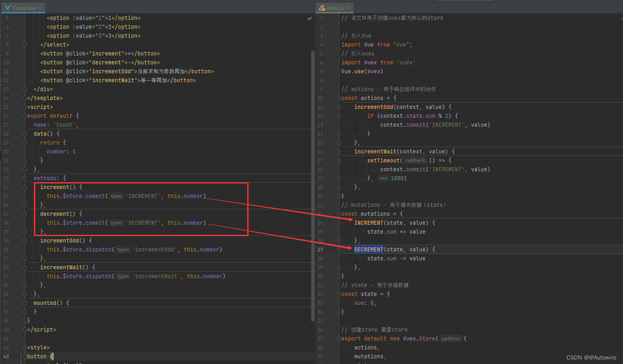Collapse the const actions block in index.js

[339, 98]
